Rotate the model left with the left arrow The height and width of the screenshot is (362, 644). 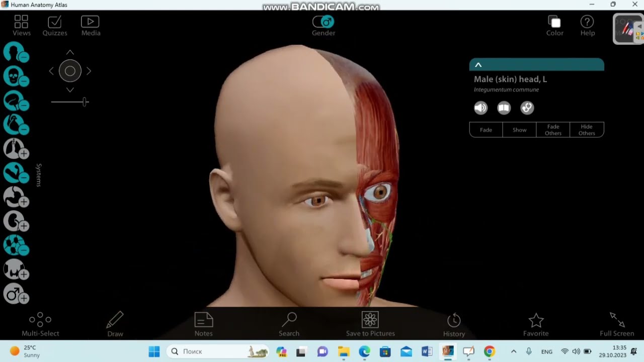coord(51,71)
